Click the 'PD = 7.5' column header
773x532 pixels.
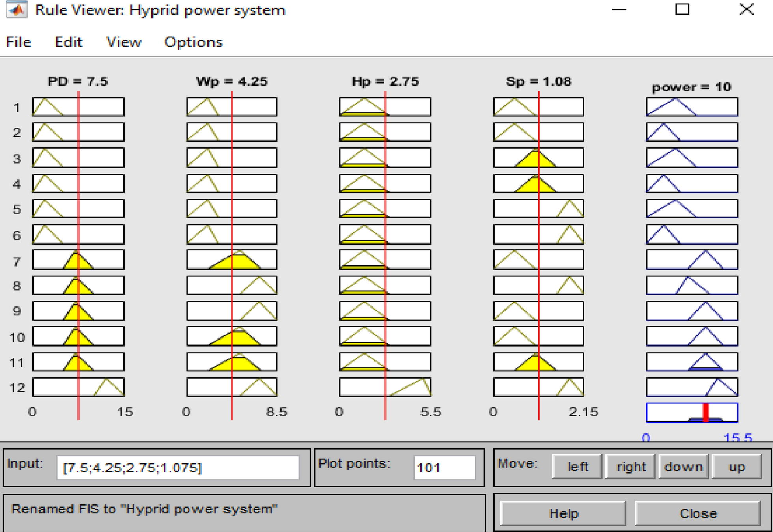coord(78,81)
